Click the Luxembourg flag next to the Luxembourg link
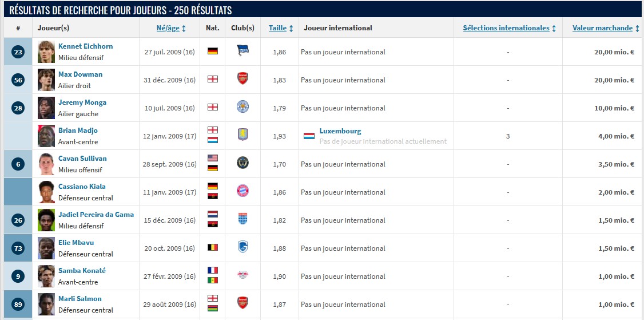Viewport: 644px width, 320px height. [x=309, y=136]
